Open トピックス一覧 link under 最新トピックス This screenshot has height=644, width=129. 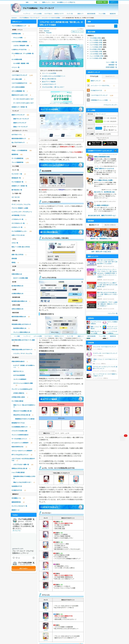(x=112, y=313)
